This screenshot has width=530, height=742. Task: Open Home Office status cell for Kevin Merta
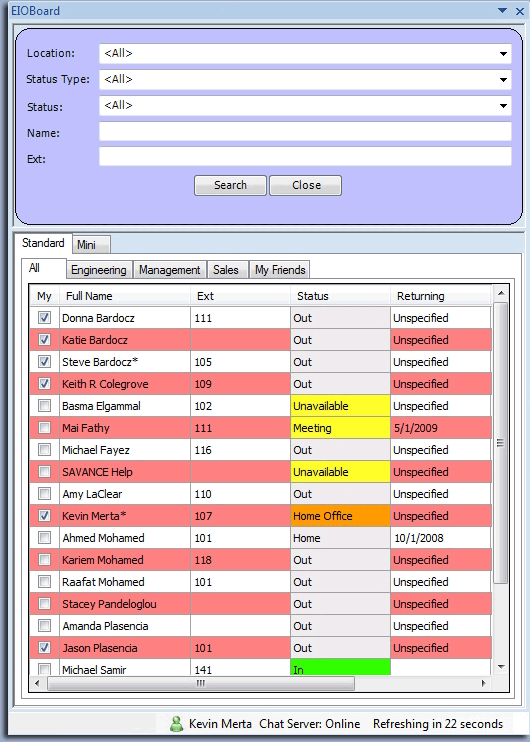click(340, 516)
